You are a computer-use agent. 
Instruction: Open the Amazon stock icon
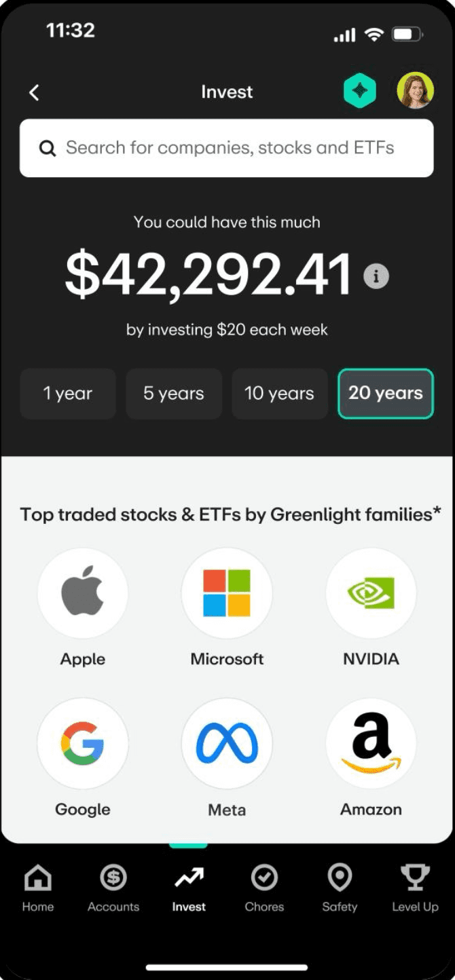click(371, 743)
